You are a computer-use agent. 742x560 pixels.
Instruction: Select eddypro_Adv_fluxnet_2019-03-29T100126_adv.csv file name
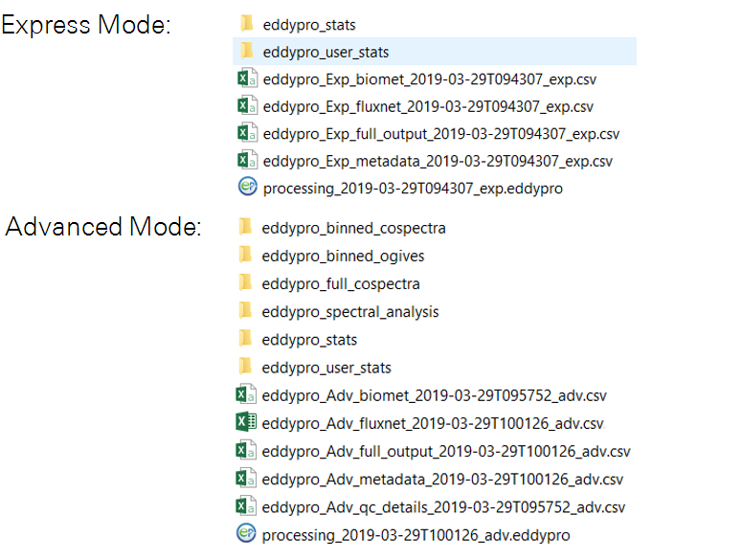433,424
